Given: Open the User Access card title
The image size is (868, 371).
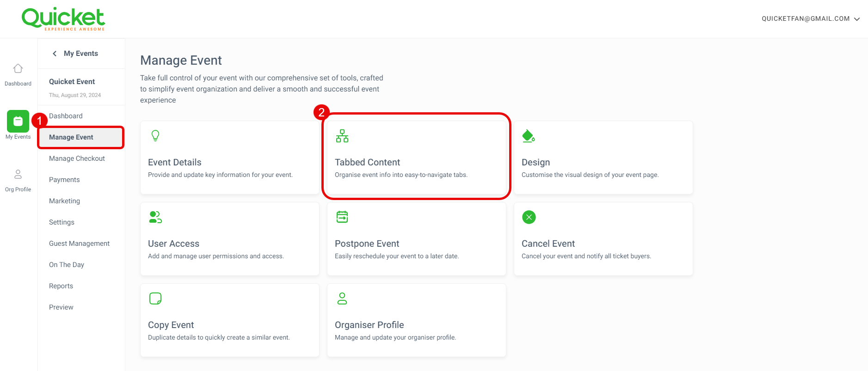Looking at the screenshot, I should [173, 243].
